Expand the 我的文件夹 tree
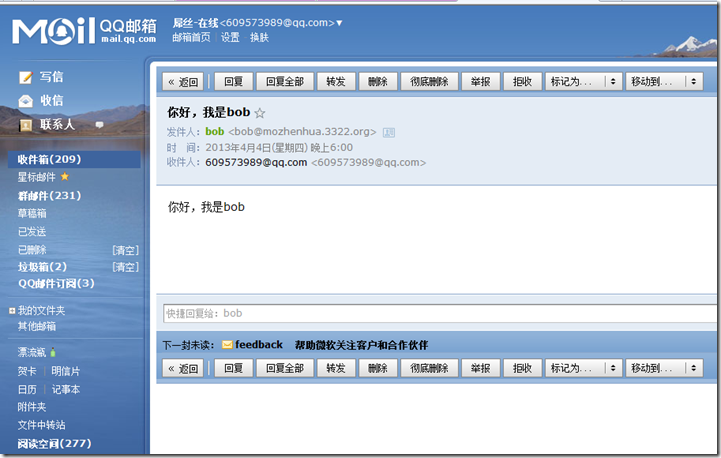Image resolution: width=721 pixels, height=458 pixels. tap(12, 311)
